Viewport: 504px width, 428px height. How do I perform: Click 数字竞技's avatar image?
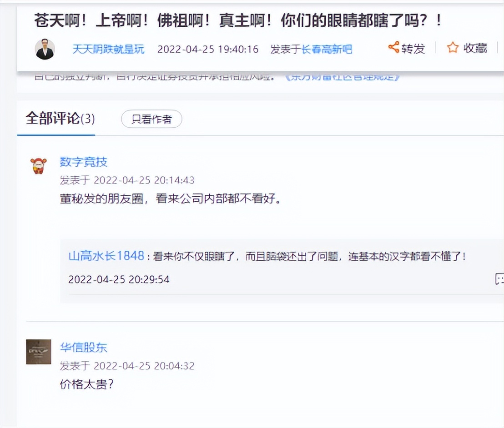pyautogui.click(x=39, y=166)
